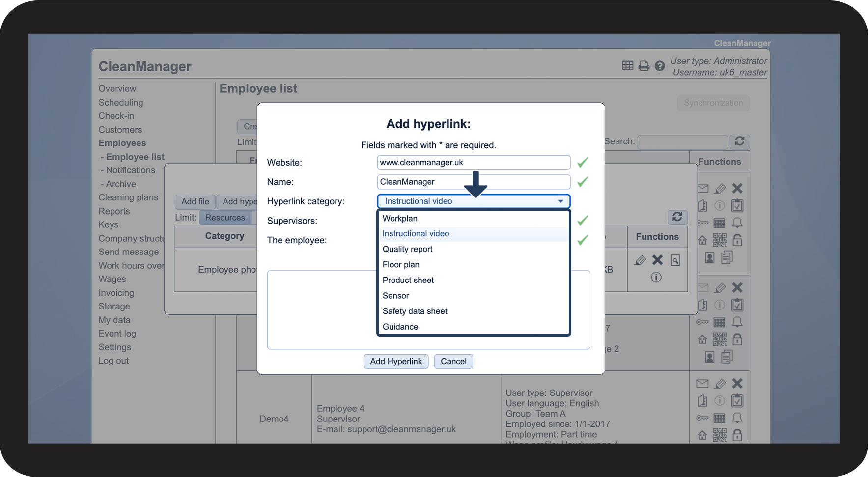Screen dimensions: 868x477
Task: Click the info icon in Demo4 row
Action: click(x=720, y=401)
